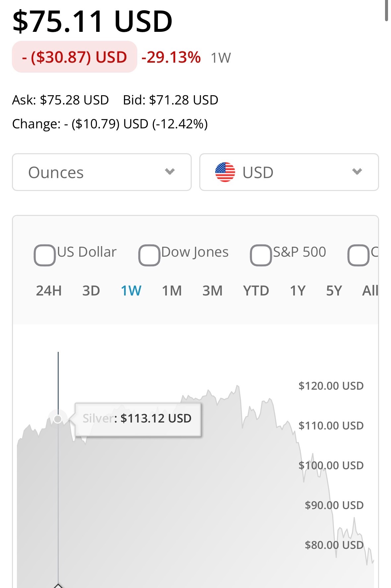The height and width of the screenshot is (588, 391).
Task: Tick the partially visible fourth comparison checkbox
Action: coord(358,255)
